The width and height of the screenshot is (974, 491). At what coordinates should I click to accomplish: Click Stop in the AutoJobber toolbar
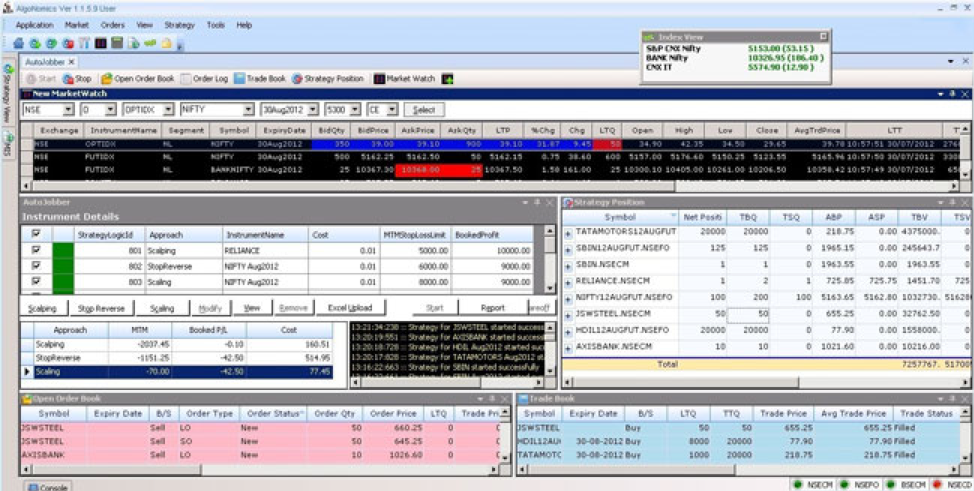(x=77, y=79)
